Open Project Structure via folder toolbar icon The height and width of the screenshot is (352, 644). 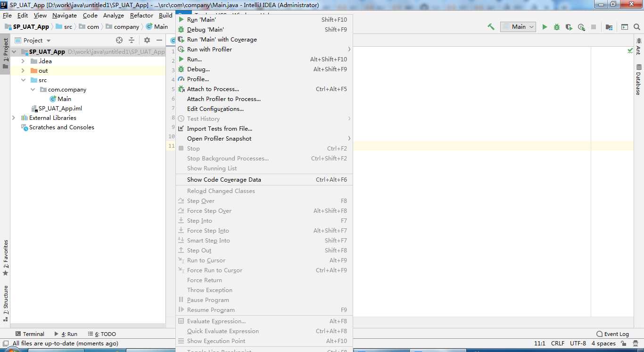[609, 27]
